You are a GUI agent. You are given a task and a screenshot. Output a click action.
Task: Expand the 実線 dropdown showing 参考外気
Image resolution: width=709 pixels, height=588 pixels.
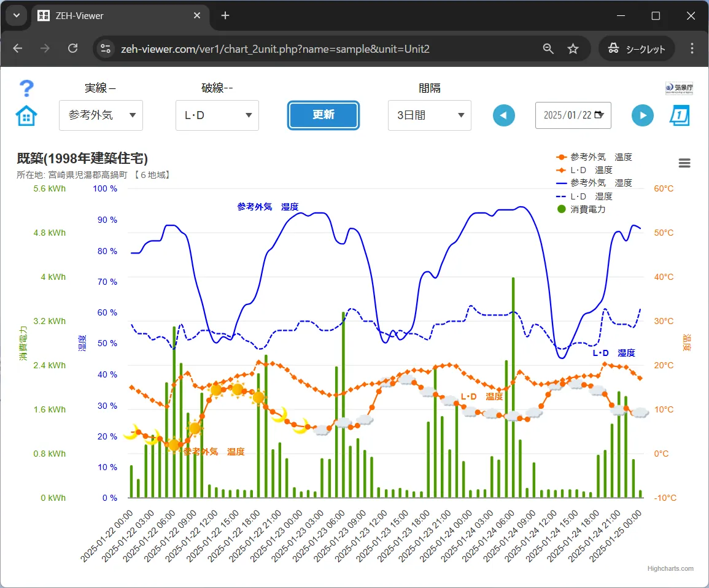(101, 115)
